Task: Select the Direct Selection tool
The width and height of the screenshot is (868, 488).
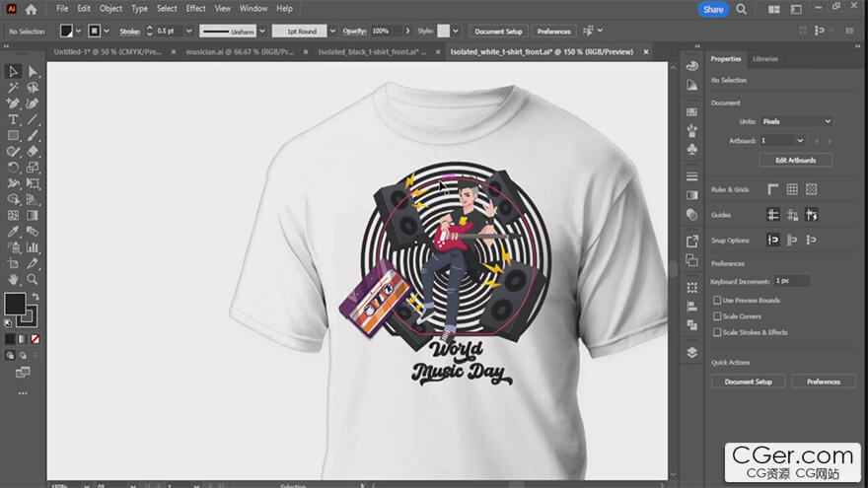Action: [x=33, y=71]
